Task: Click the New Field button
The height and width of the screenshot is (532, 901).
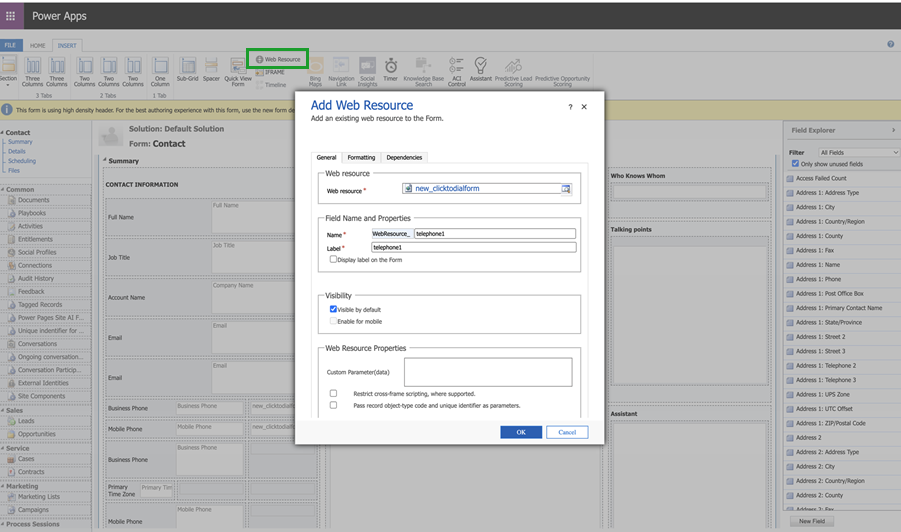Action: click(812, 521)
